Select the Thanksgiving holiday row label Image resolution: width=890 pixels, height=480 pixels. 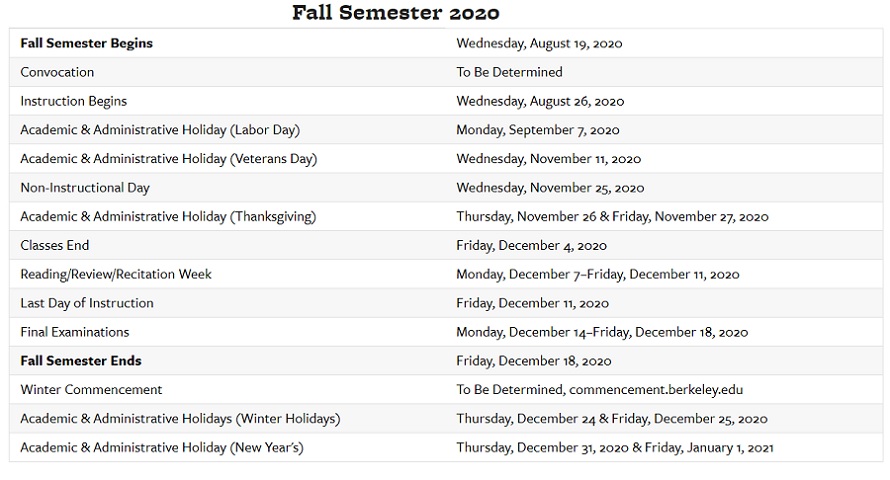point(168,217)
